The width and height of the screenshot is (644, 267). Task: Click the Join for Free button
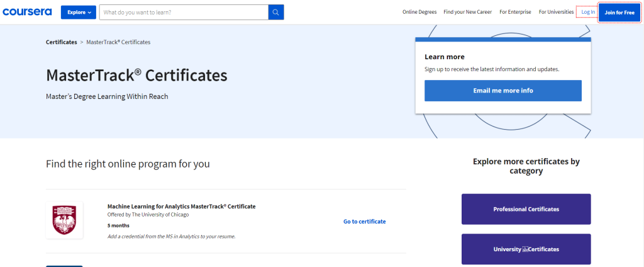(619, 13)
